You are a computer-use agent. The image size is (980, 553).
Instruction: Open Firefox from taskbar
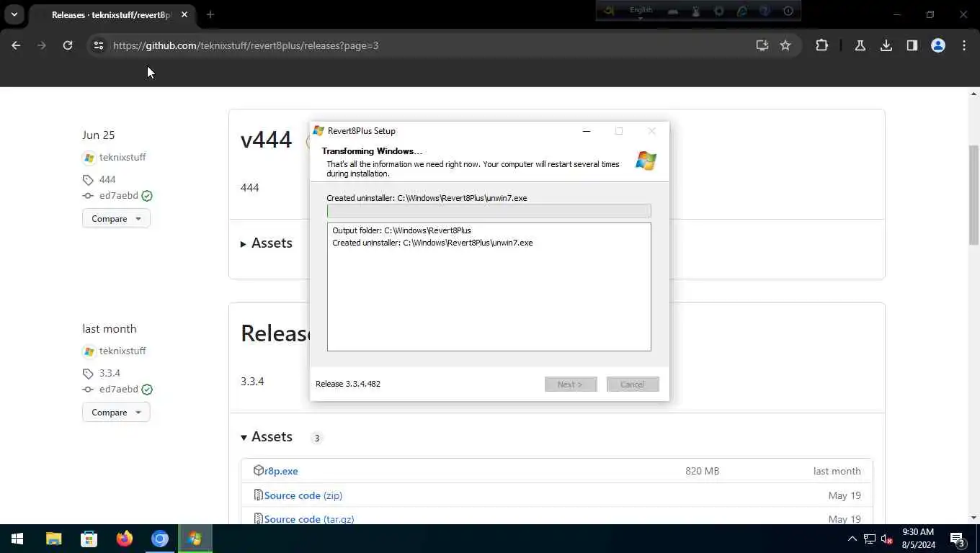(x=124, y=539)
